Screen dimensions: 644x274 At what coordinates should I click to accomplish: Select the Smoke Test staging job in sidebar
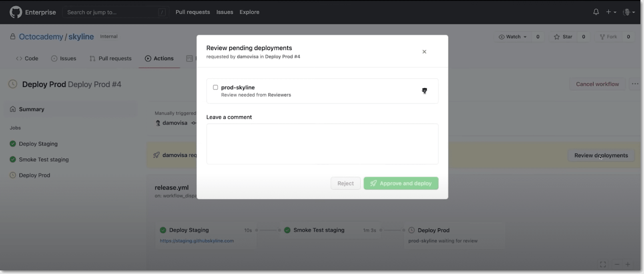(x=39, y=159)
